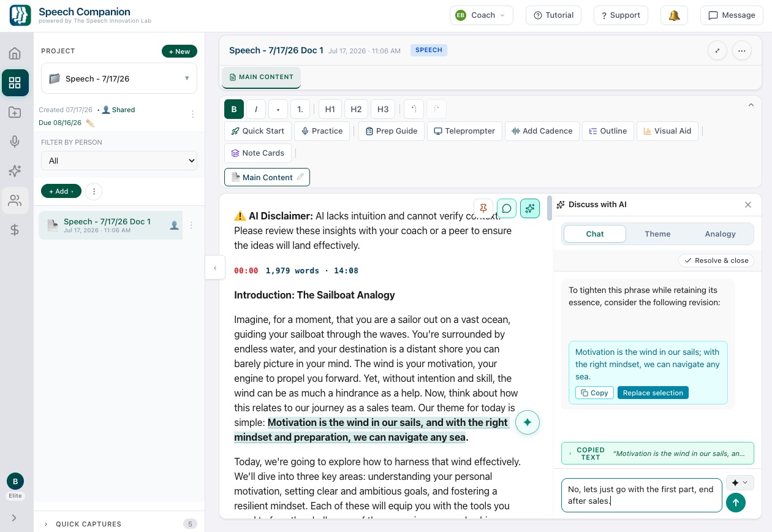This screenshot has width=772, height=532.
Task: Click Replace selection
Action: (653, 393)
